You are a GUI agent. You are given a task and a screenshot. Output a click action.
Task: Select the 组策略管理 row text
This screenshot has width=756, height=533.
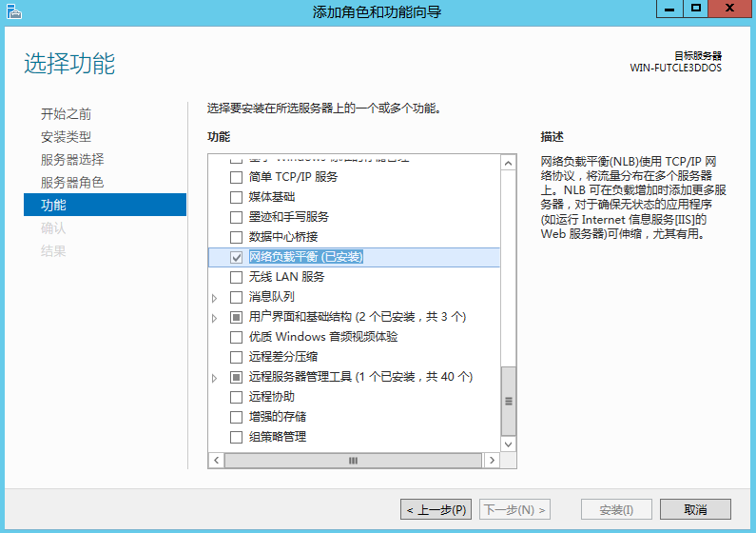[278, 437]
